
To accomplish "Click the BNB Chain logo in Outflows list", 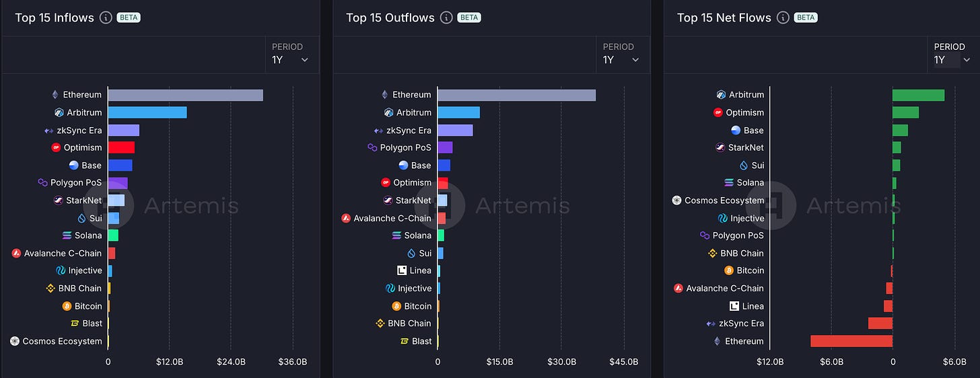I will (380, 324).
